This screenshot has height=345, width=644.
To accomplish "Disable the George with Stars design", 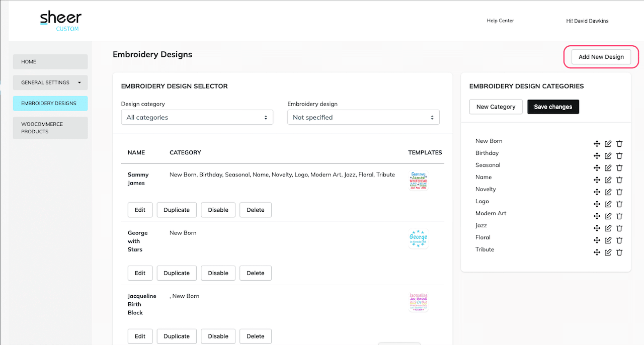I will click(218, 273).
